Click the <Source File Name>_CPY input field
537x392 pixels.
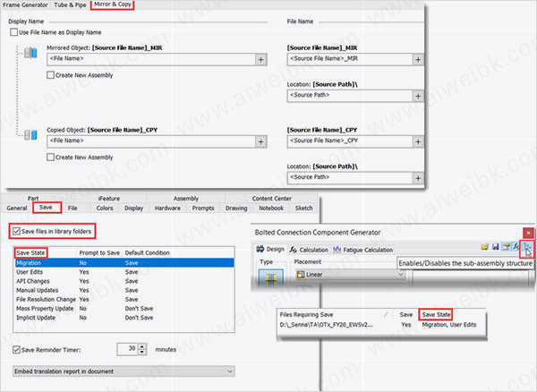pos(350,141)
